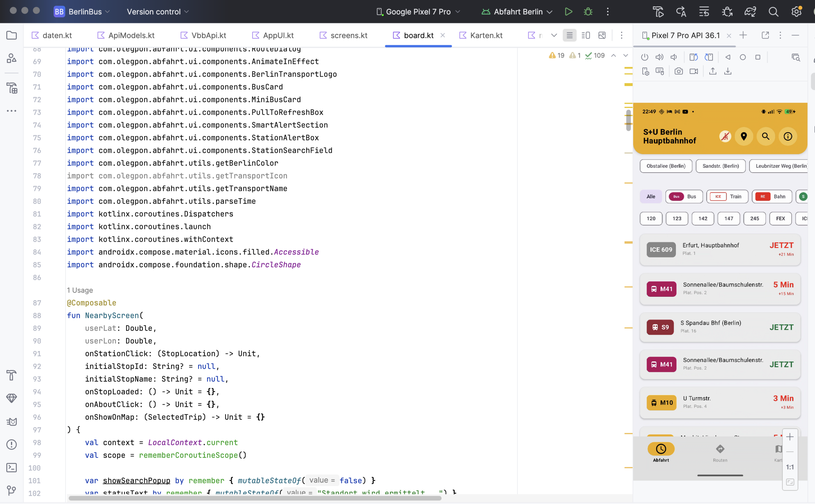Raise emulator volume with volume up
This screenshot has height=504, width=815.
point(659,57)
